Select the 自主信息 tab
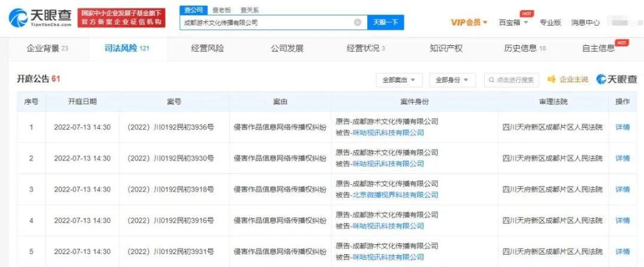Image resolution: width=644 pixels, height=267 pixels. click(x=599, y=48)
